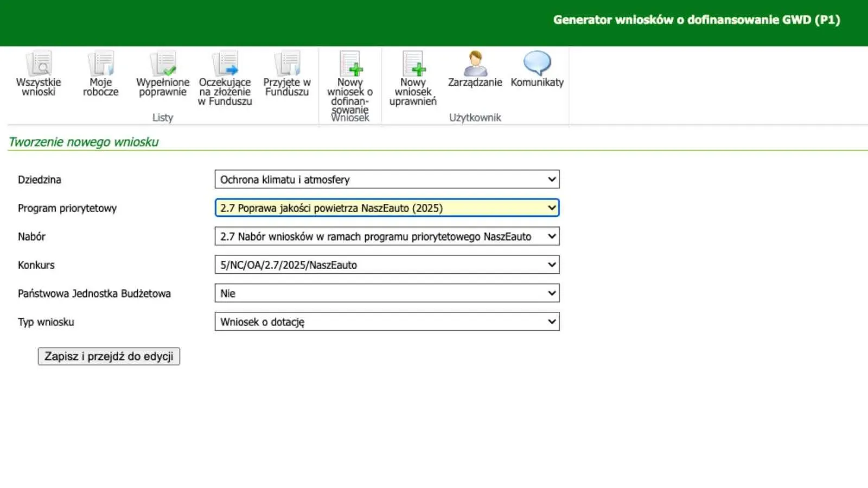Click the Państwowa Jednostka Budżetowa label

tap(94, 293)
